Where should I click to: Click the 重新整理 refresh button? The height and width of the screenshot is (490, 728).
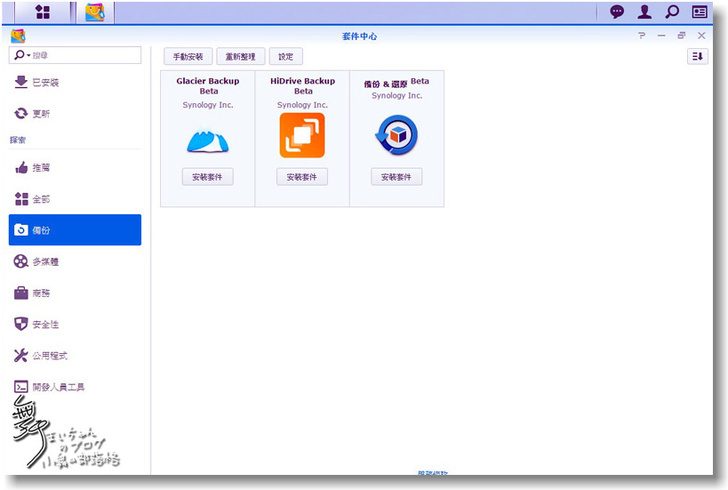tap(241, 57)
